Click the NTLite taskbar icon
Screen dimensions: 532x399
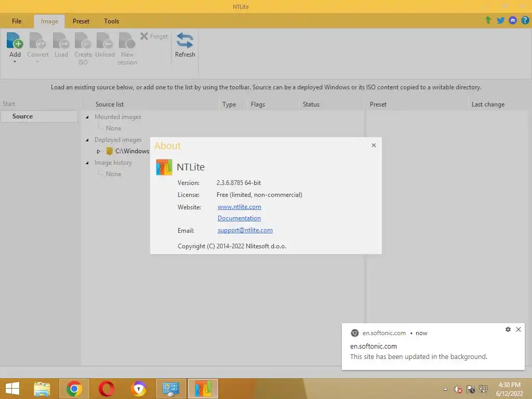pyautogui.click(x=203, y=389)
